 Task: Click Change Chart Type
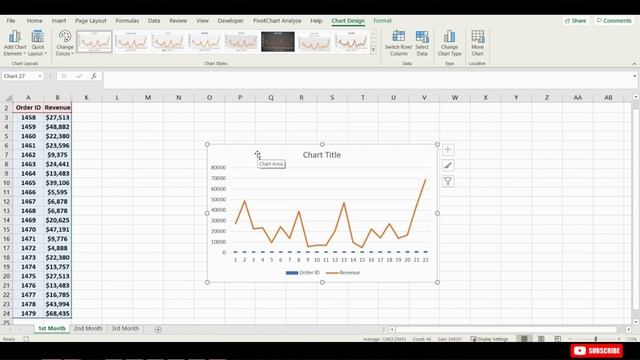(x=449, y=43)
